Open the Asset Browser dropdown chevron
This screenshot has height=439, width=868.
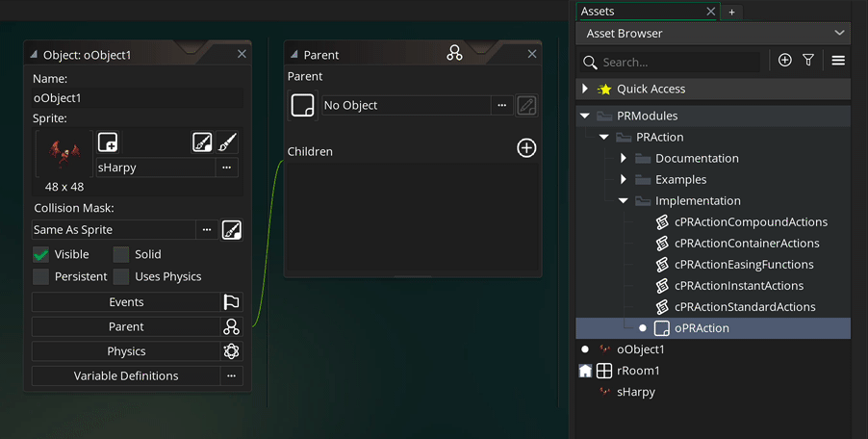point(839,34)
